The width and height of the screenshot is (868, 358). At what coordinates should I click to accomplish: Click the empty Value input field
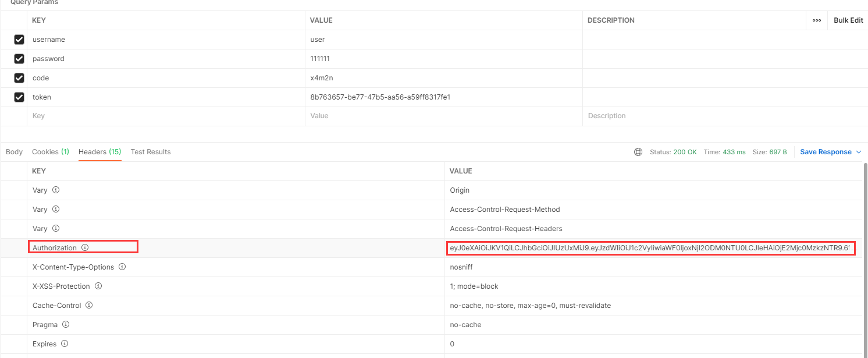443,116
